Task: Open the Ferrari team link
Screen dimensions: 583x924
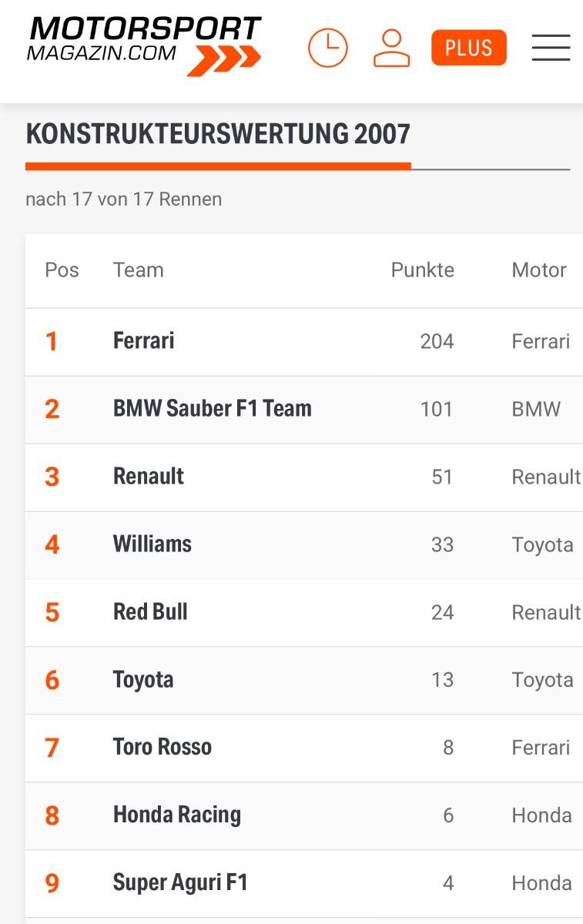Action: pos(144,341)
